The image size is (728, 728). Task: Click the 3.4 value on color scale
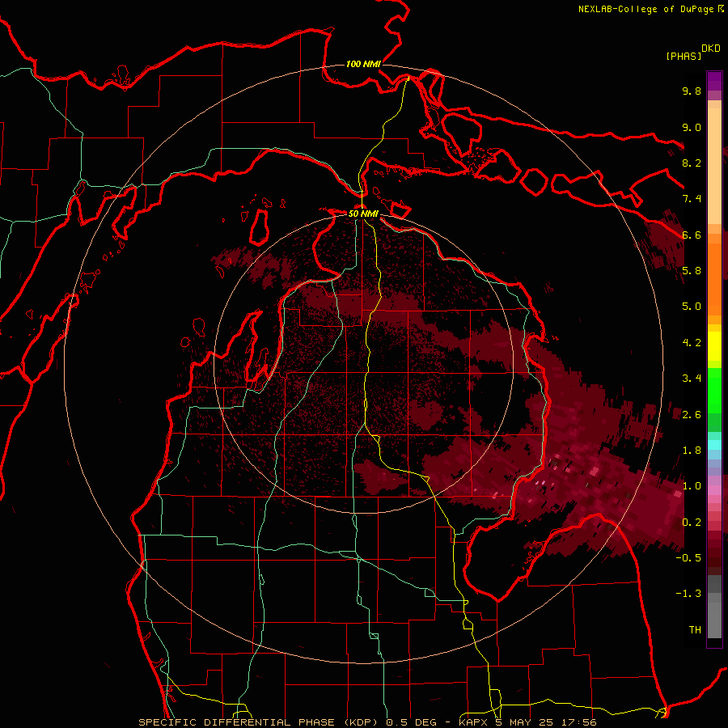(692, 379)
